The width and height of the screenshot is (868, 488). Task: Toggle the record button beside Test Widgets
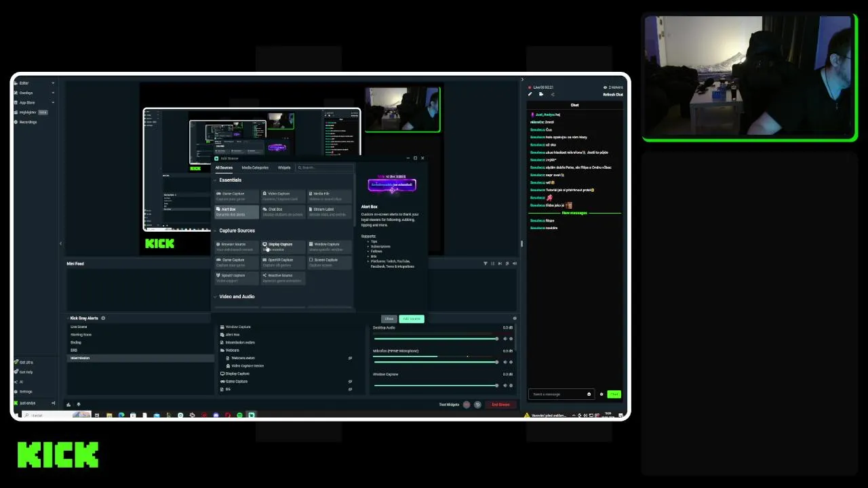point(467,405)
